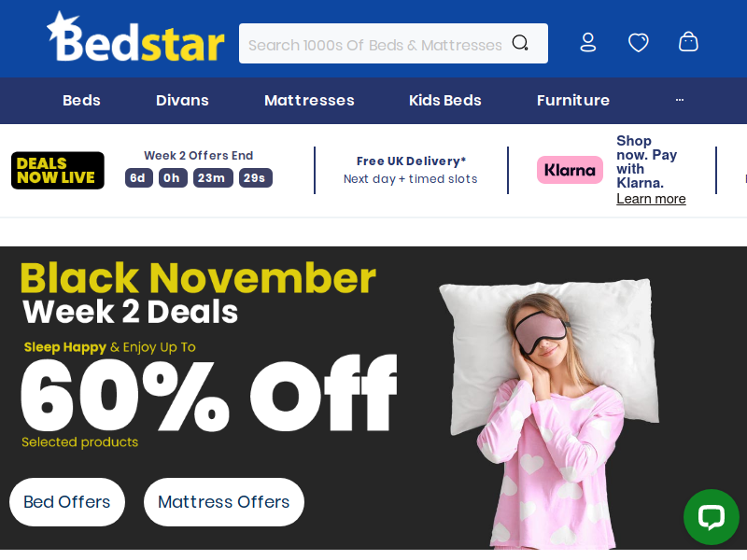The image size is (747, 560).
Task: Open the Divans menu
Action: [182, 101]
